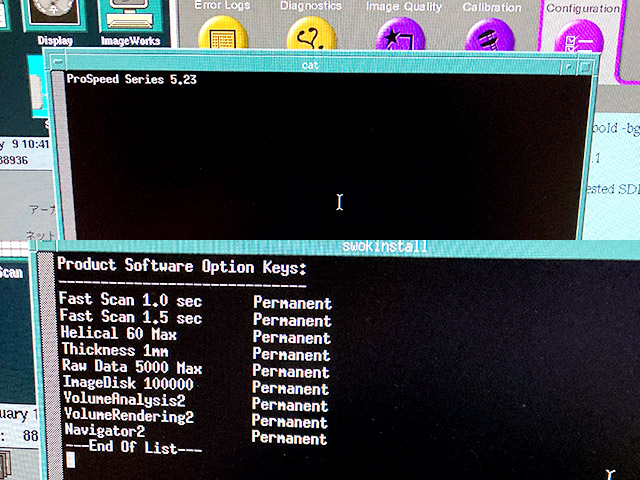Click the 'ImageDisk 100000' line
This screenshot has height=480, width=640.
(128, 383)
